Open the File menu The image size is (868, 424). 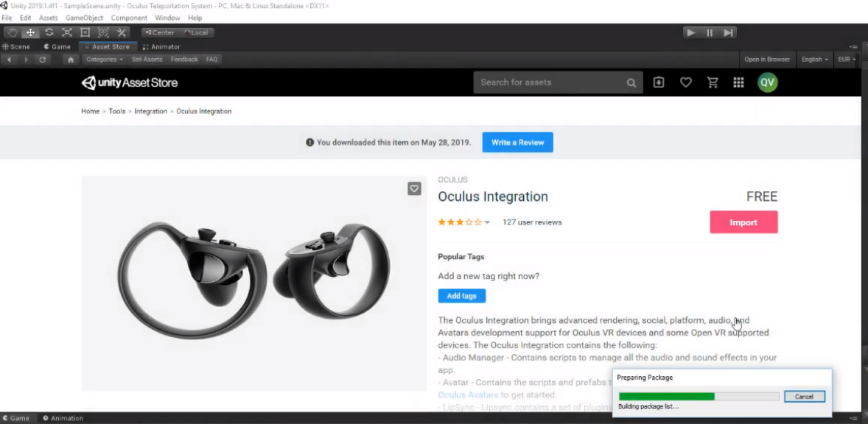7,18
